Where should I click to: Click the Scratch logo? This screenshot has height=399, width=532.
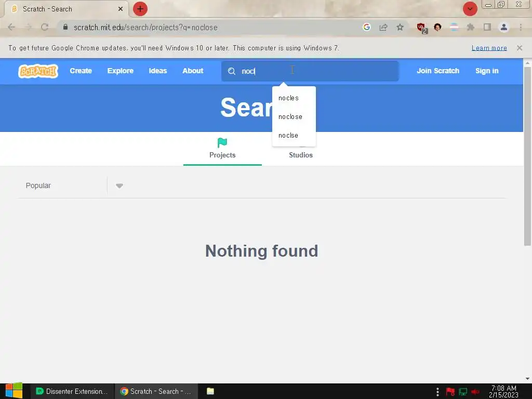(x=38, y=71)
